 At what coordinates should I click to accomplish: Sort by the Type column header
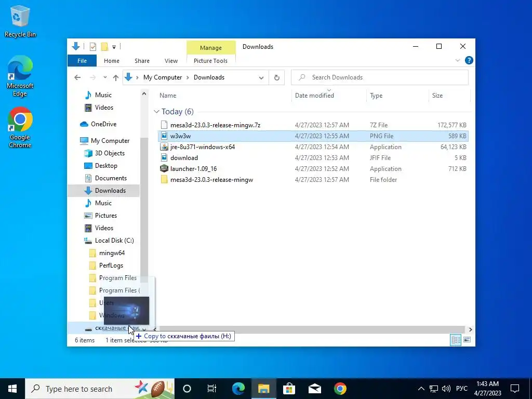pyautogui.click(x=376, y=96)
